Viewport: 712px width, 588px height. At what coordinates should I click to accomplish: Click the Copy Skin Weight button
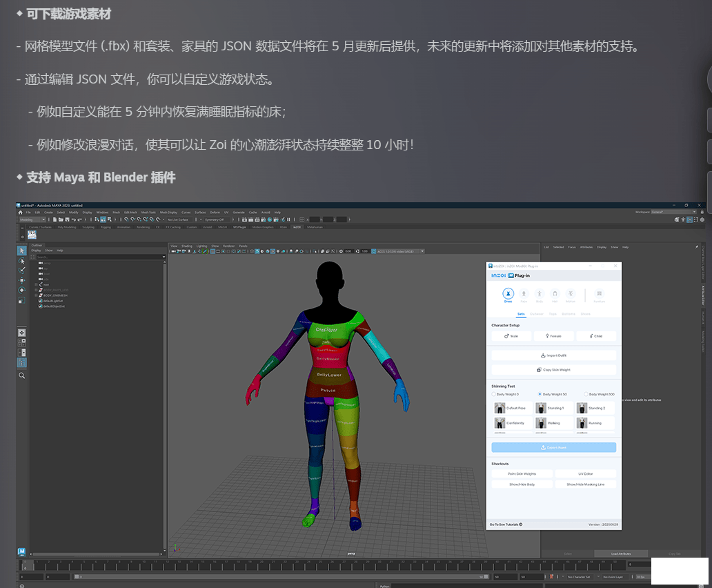[553, 370]
